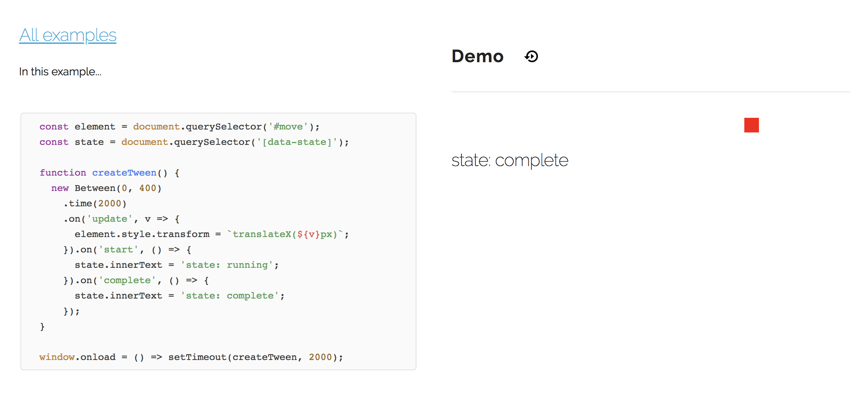Click the '[data-state]' selector string in code

pos(297,142)
